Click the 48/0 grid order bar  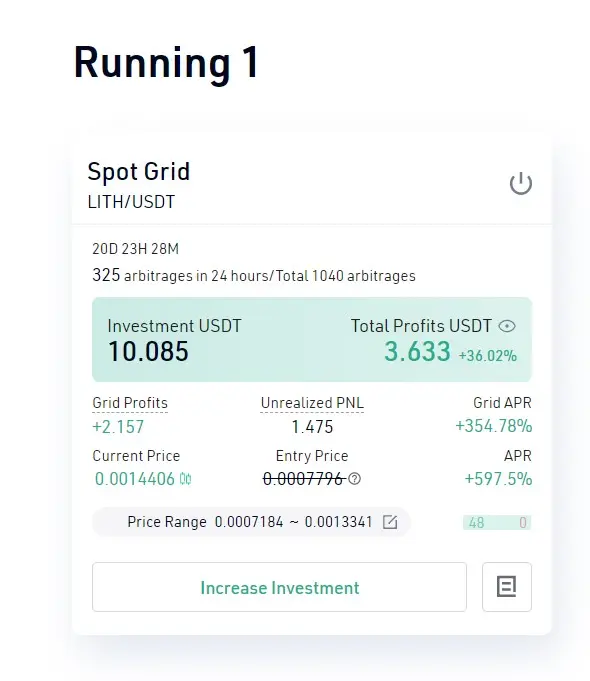(497, 522)
